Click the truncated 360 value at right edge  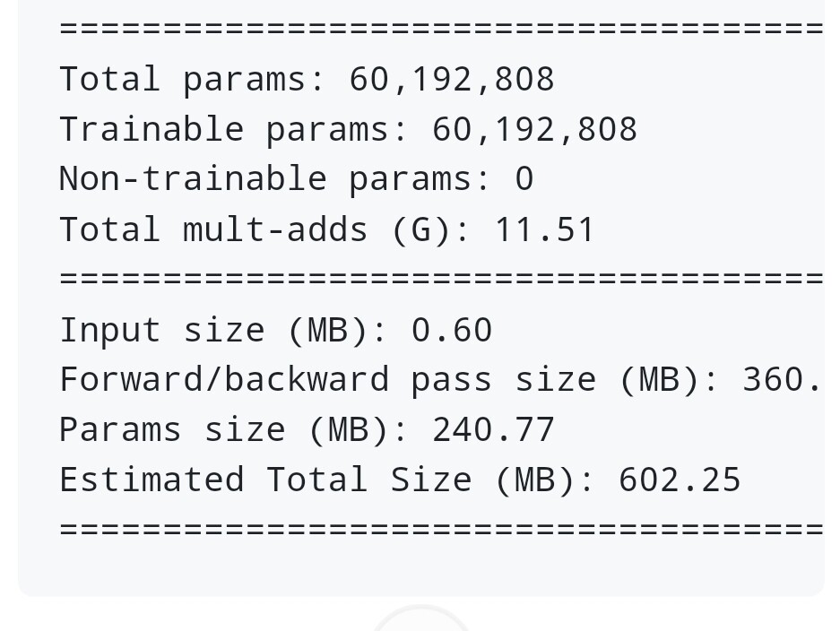tap(782, 379)
